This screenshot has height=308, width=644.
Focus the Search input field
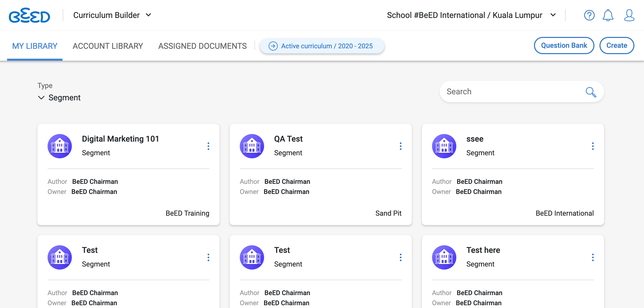522,92
